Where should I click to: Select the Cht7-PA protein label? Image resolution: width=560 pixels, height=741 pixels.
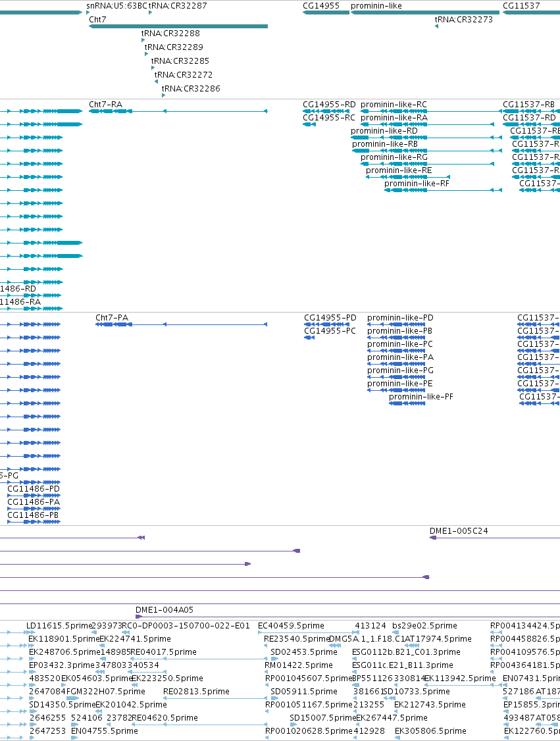[112, 318]
